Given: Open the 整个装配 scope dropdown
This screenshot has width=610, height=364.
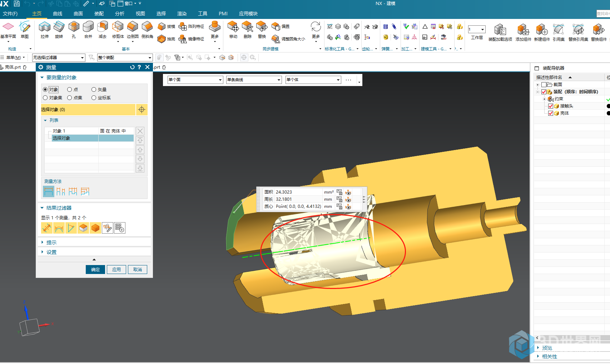Looking at the screenshot, I should pyautogui.click(x=125, y=58).
